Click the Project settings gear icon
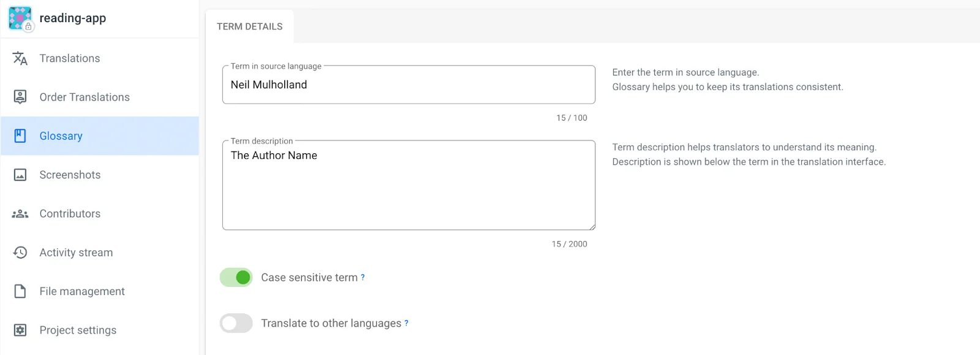The image size is (980, 355). coord(20,330)
